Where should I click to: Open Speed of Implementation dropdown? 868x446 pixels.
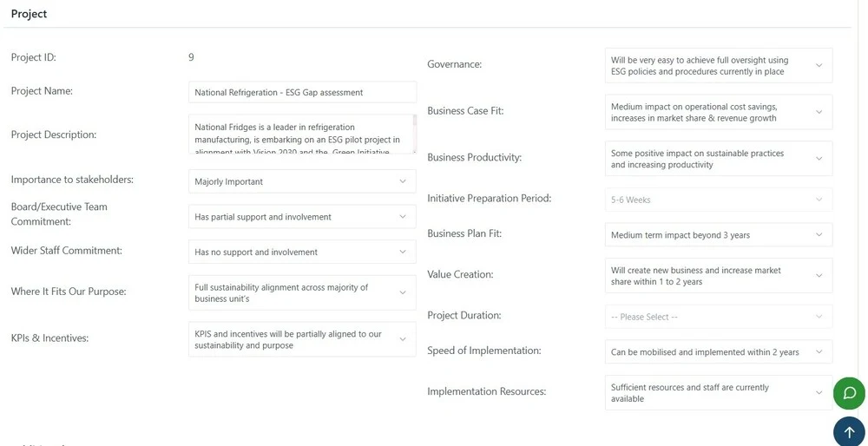pyautogui.click(x=718, y=352)
